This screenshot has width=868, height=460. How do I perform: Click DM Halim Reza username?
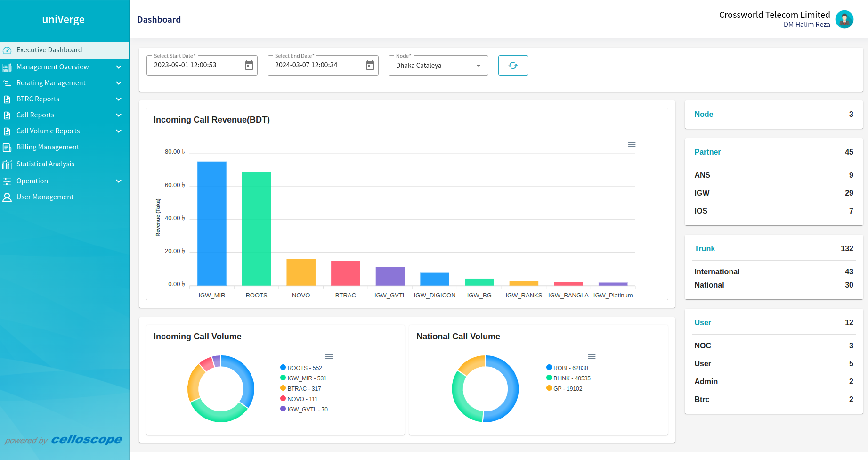(807, 25)
